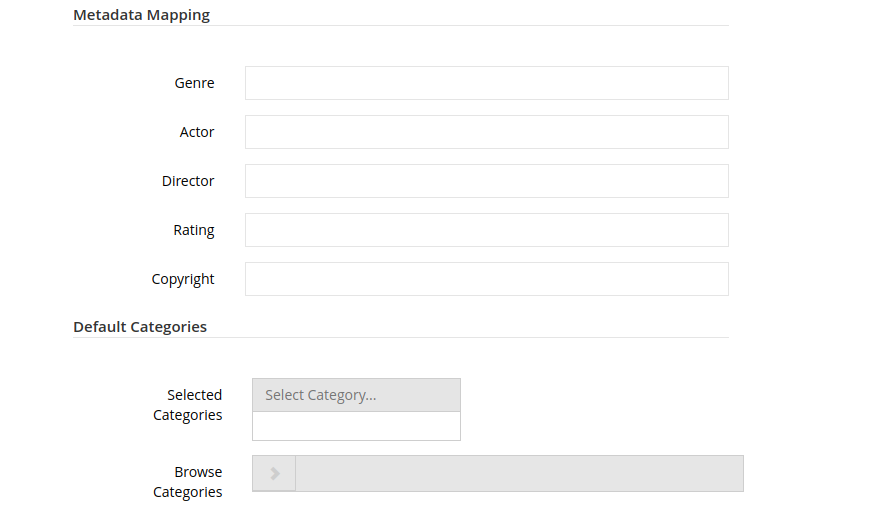This screenshot has height=524, width=882.
Task: Click the divider line under Metadata Mapping
Action: pyautogui.click(x=400, y=25)
